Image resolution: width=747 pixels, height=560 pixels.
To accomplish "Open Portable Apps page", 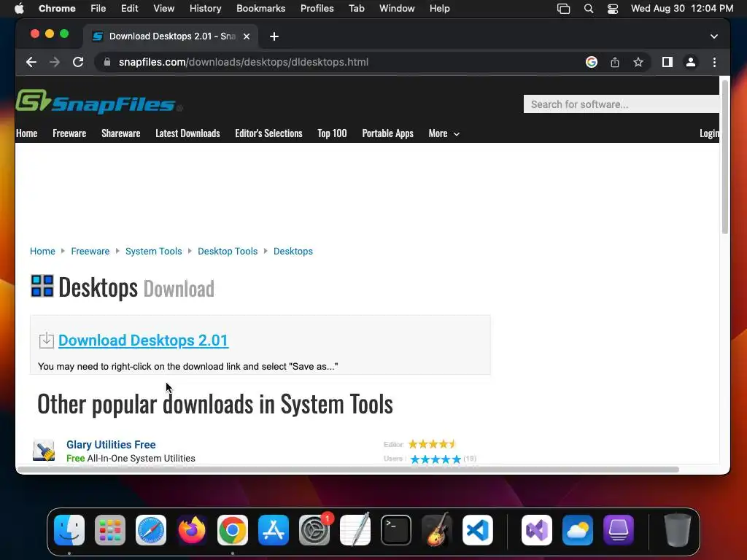I will click(388, 134).
